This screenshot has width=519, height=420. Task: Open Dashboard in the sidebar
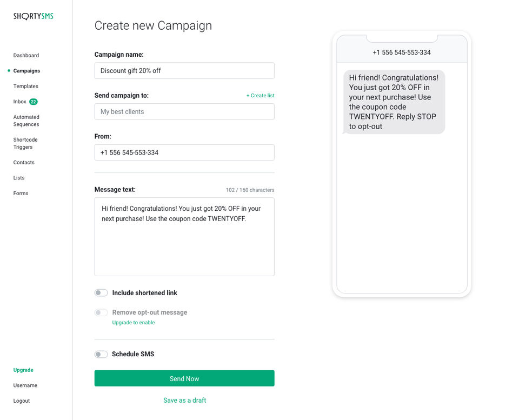click(x=26, y=55)
